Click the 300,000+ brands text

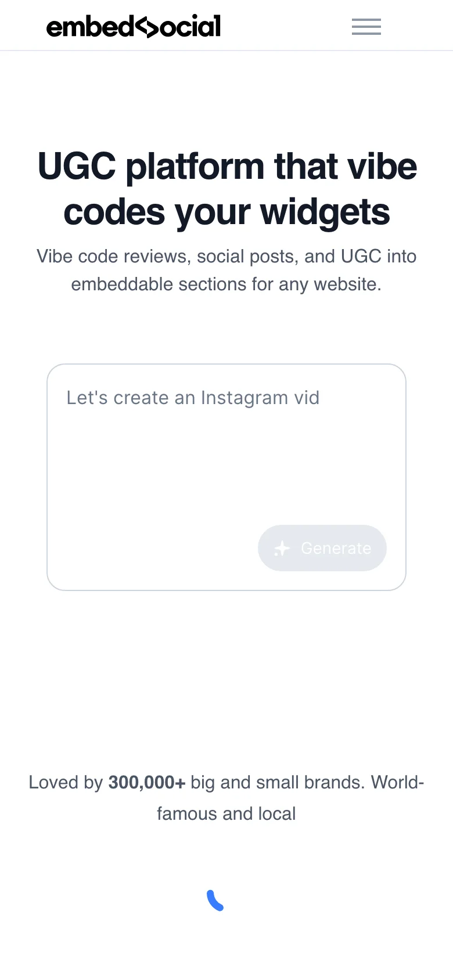(x=147, y=782)
